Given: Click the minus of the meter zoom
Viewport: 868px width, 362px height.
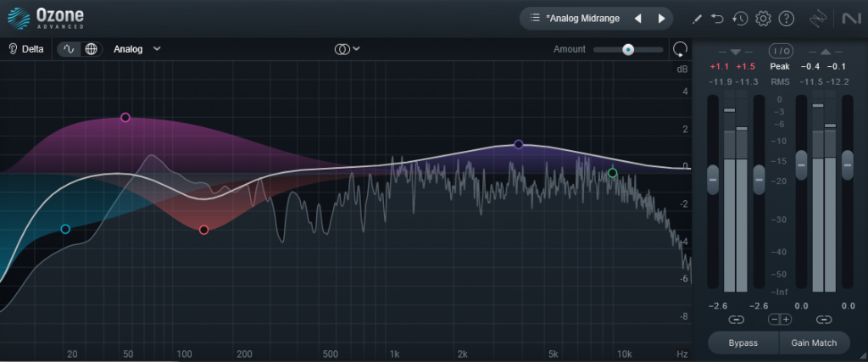Looking at the screenshot, I should (x=775, y=320).
